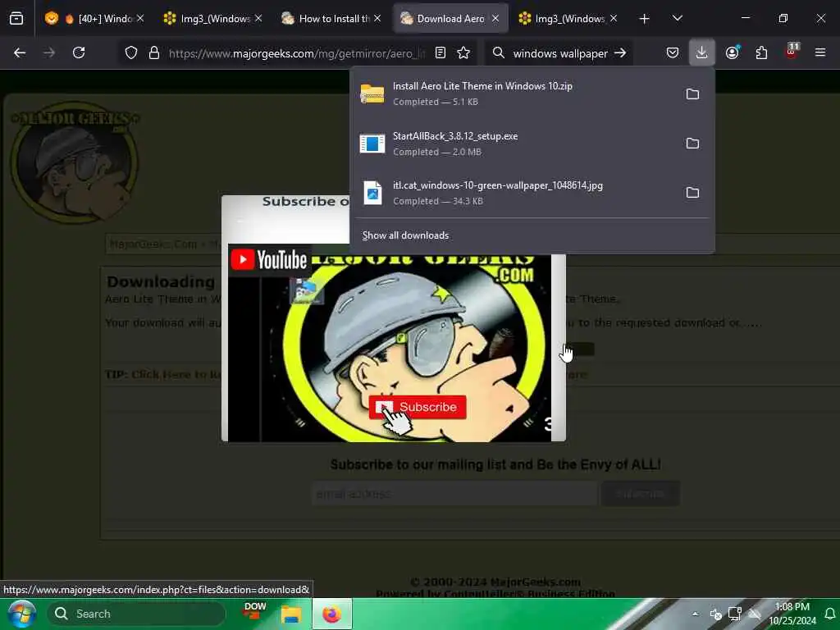This screenshot has width=840, height=630.
Task: Reload the current page
Action: point(79,52)
